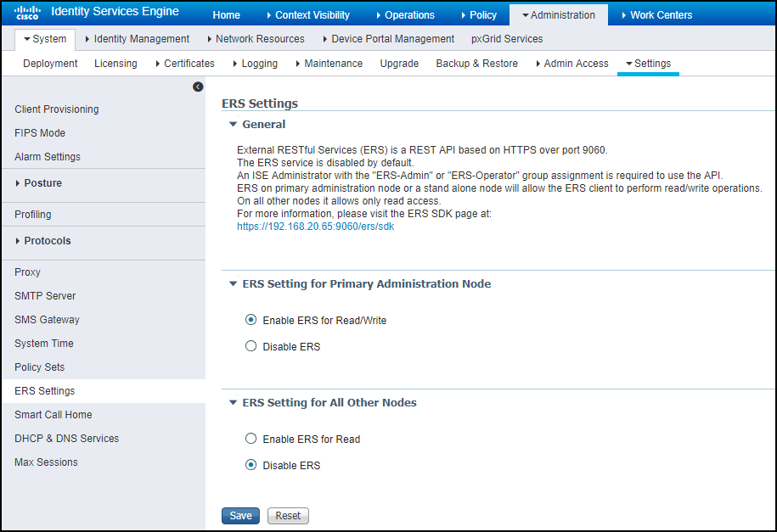Open the Admin Access menu
The image size is (777, 532).
click(x=572, y=64)
